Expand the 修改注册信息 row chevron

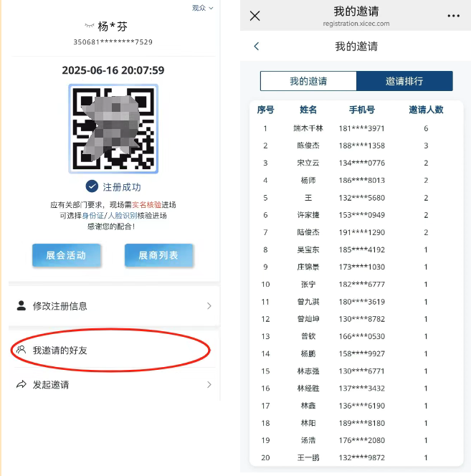click(x=209, y=306)
